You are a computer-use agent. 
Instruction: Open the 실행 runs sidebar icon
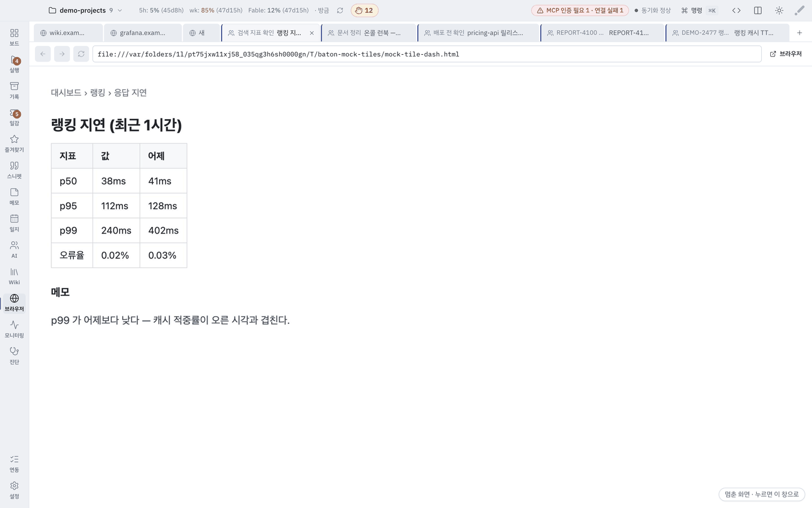click(14, 64)
